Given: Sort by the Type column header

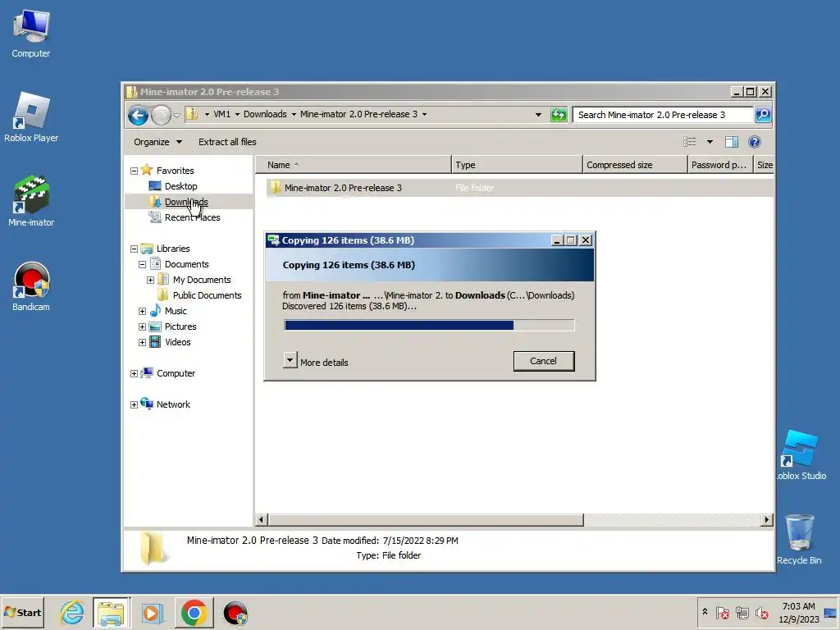Looking at the screenshot, I should point(517,165).
